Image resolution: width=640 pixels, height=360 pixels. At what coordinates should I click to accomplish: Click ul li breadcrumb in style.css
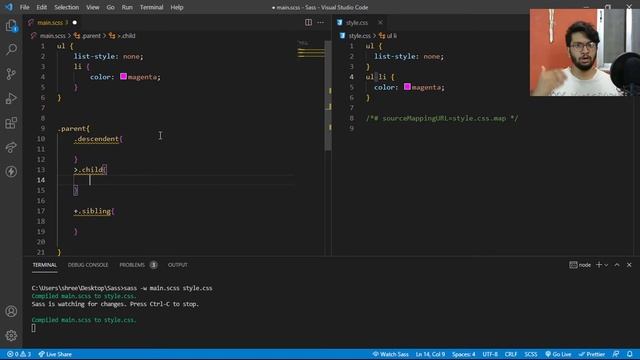(388, 36)
